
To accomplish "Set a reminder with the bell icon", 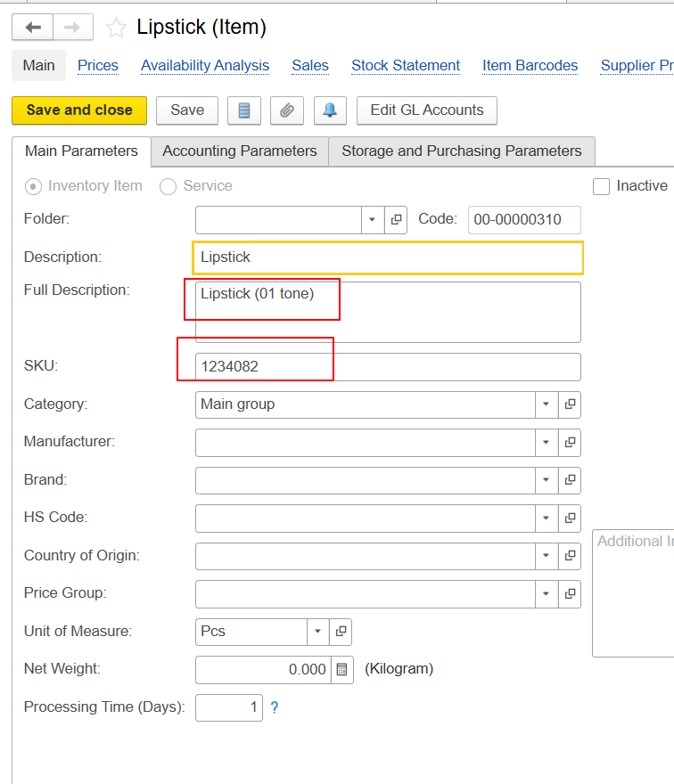I will pyautogui.click(x=330, y=110).
